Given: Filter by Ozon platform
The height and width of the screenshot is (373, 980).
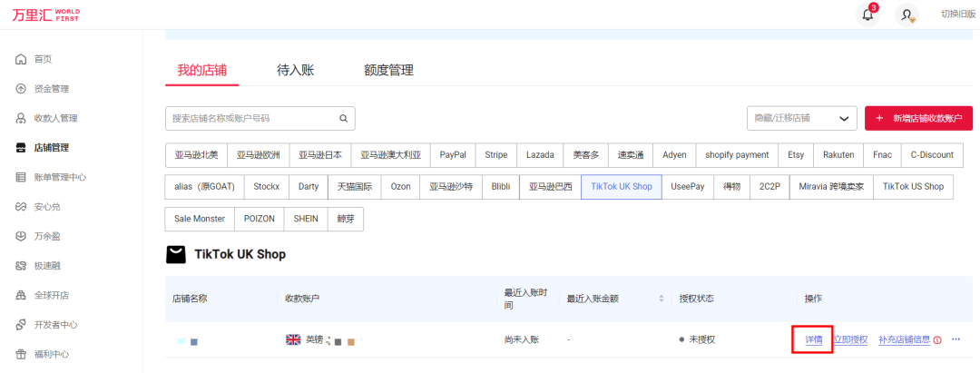Looking at the screenshot, I should tap(401, 187).
